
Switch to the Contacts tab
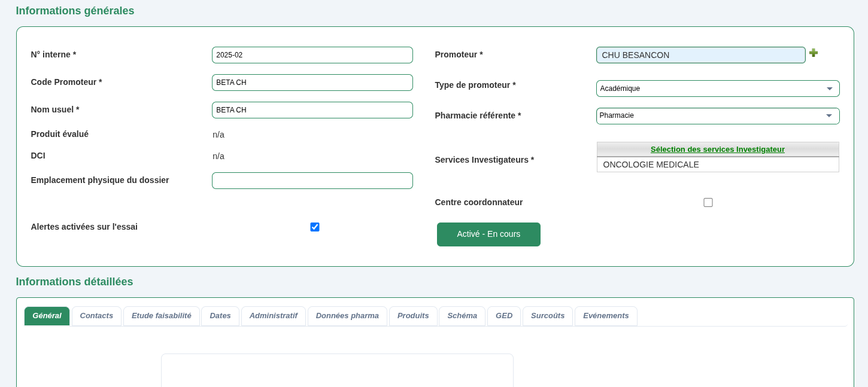[x=96, y=316]
